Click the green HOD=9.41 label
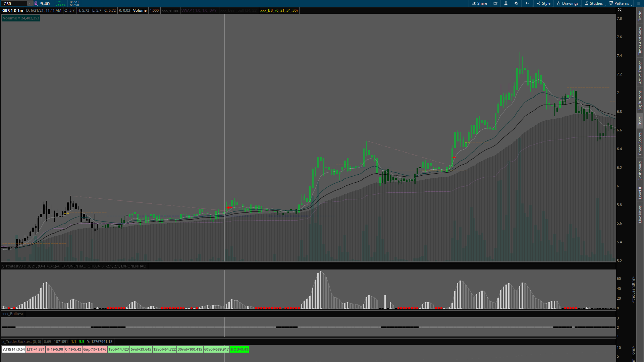This screenshot has height=362, width=644. tap(239, 349)
